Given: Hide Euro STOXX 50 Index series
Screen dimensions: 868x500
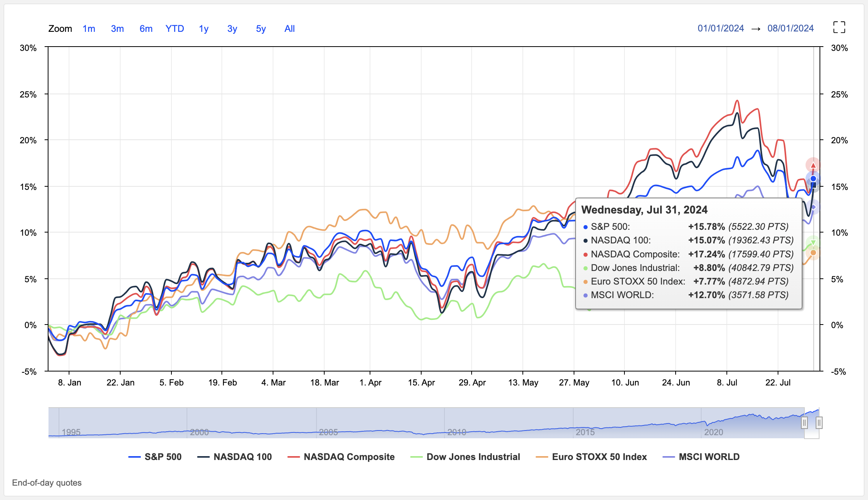Looking at the screenshot, I should (x=591, y=457).
